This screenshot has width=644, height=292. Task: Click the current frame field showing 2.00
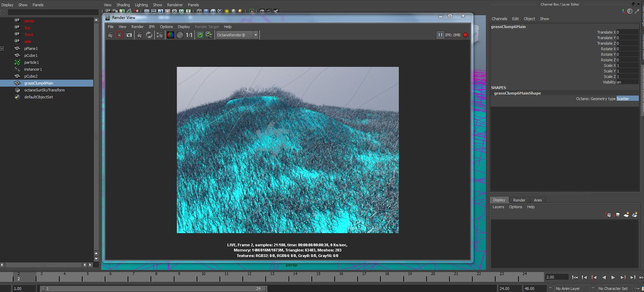(x=557, y=277)
